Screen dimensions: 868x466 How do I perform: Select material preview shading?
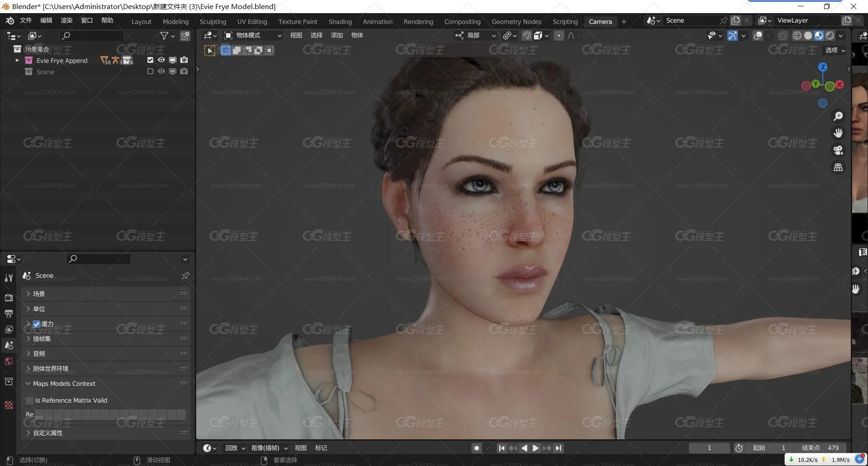[x=819, y=36]
